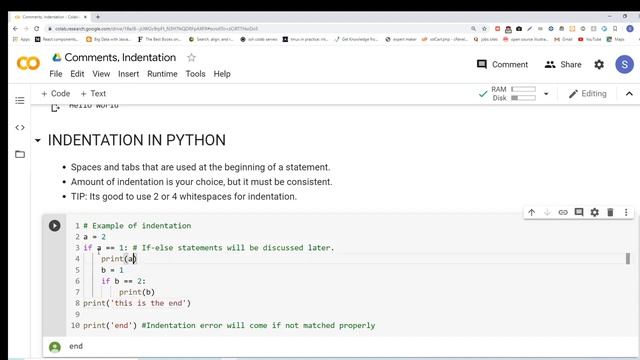Click the INDENTATION IN PYTHON heading

[137, 140]
